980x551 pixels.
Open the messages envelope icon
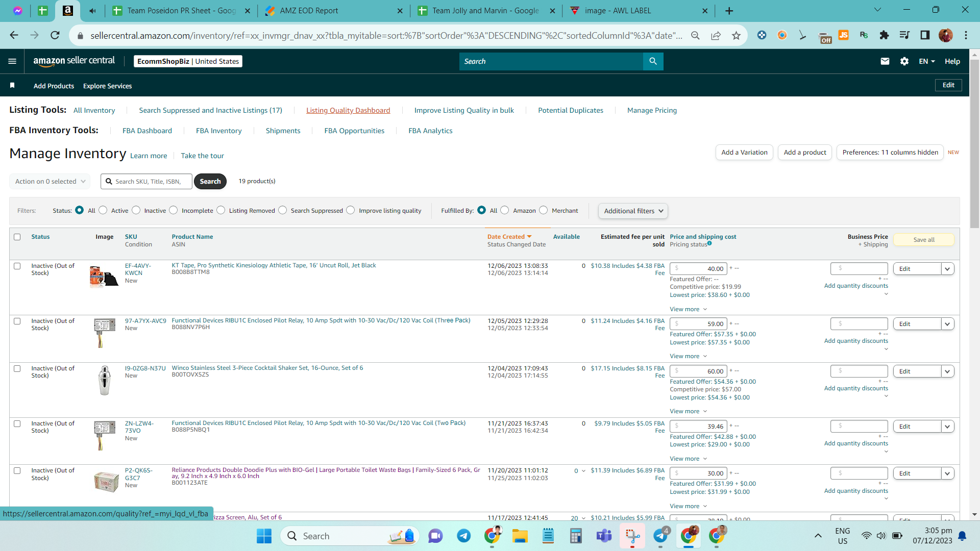coord(885,61)
